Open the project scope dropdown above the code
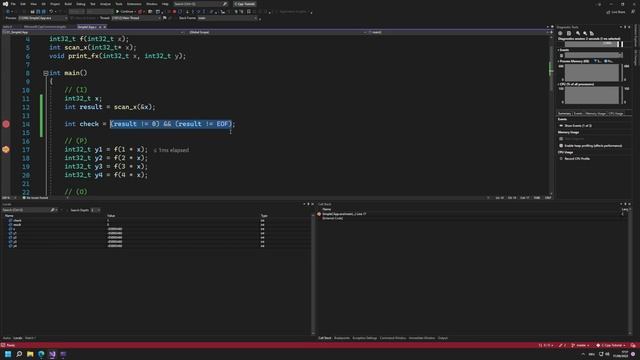This screenshot has width=640, height=360. point(94,32)
